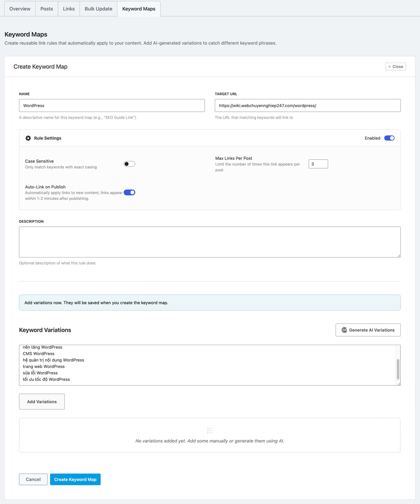Screen dimensions: 420x504
Task: Switch to the Overview tab
Action: (x=20, y=9)
